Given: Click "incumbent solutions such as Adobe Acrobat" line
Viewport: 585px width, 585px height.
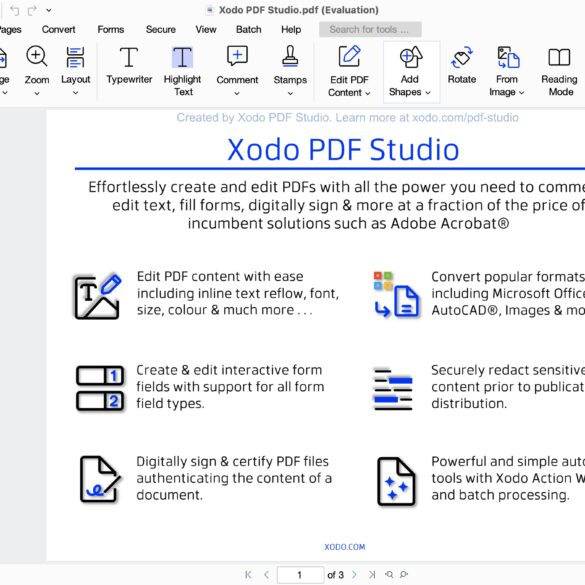Looking at the screenshot, I should coord(348,223).
